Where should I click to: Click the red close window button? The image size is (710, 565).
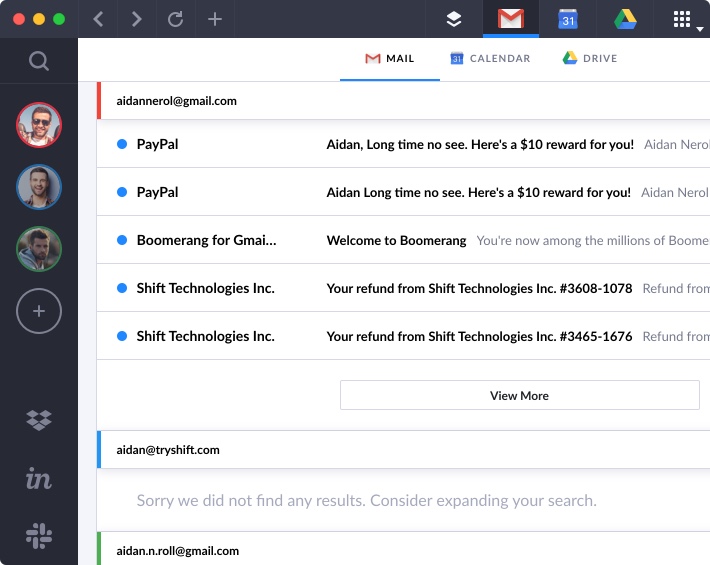coord(19,19)
